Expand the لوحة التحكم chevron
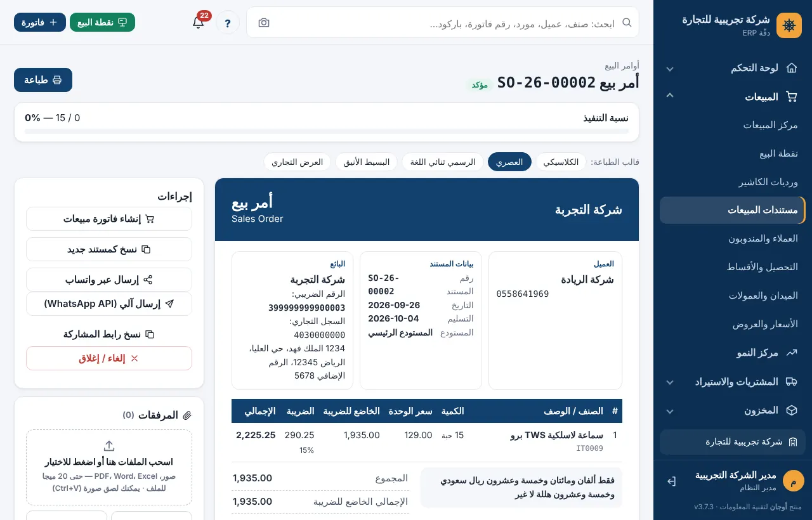This screenshot has height=520, width=812. [670, 68]
